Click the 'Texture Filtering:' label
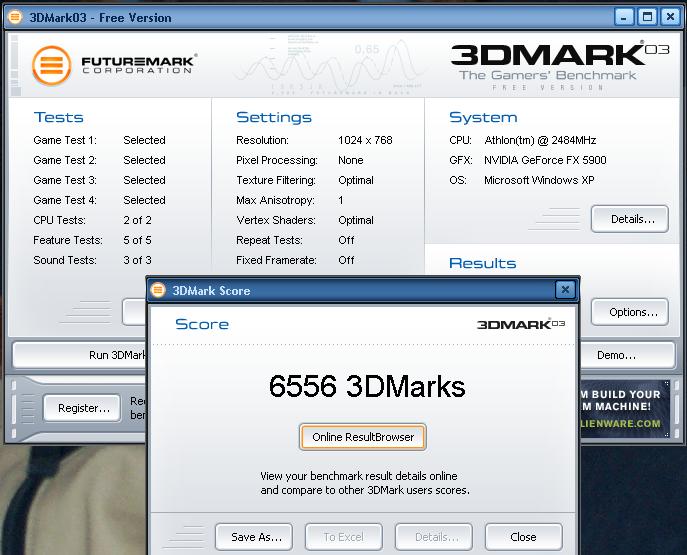687x555 pixels. coord(276,180)
